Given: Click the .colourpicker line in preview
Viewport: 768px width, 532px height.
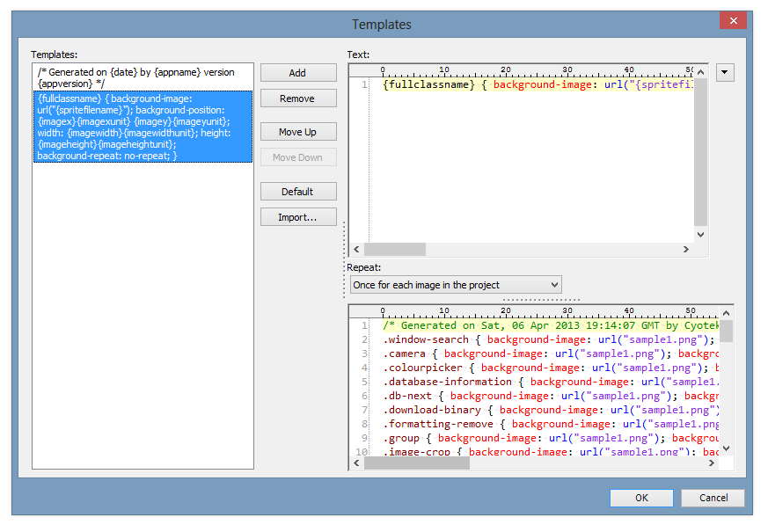Looking at the screenshot, I should (x=550, y=368).
